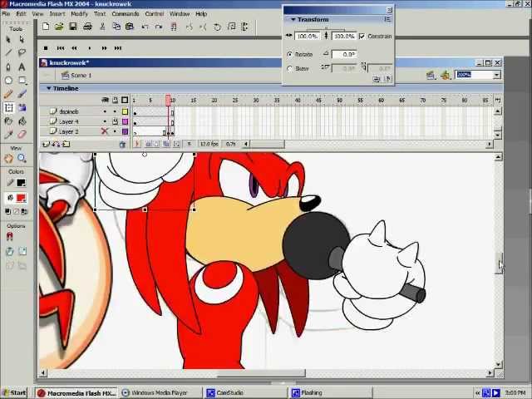The width and height of the screenshot is (532, 399).
Task: Click the Cut scissors icon
Action: [x=102, y=27]
